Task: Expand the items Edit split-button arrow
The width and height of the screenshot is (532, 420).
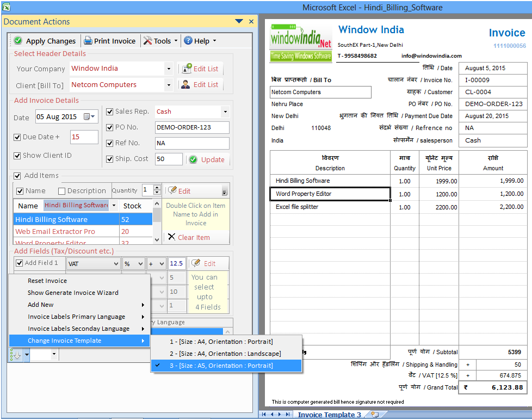Action: (225, 192)
